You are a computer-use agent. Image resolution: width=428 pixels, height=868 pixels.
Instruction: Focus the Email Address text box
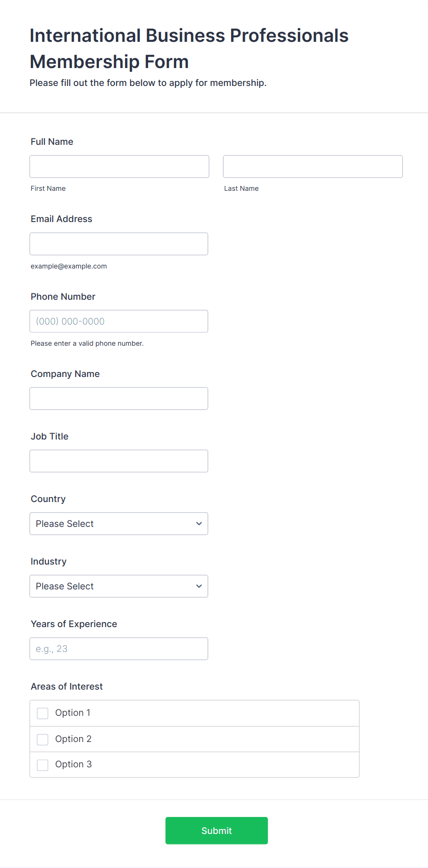pyautogui.click(x=119, y=244)
